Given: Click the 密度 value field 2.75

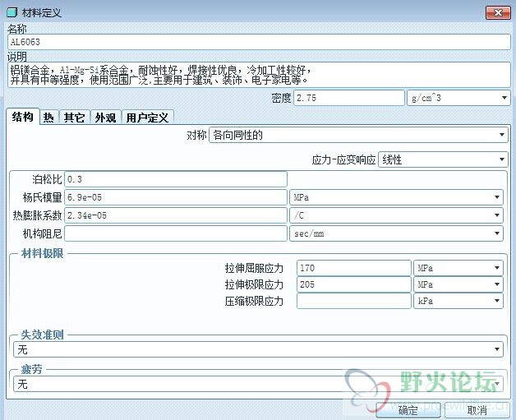Looking at the screenshot, I should pos(349,98).
